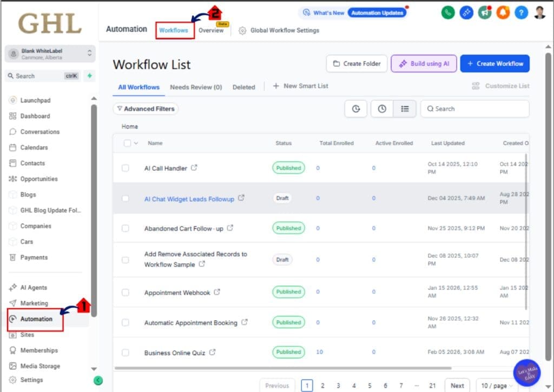554x392 pixels.
Task: Check the AI Call Handler row checkbox
Action: click(x=126, y=168)
